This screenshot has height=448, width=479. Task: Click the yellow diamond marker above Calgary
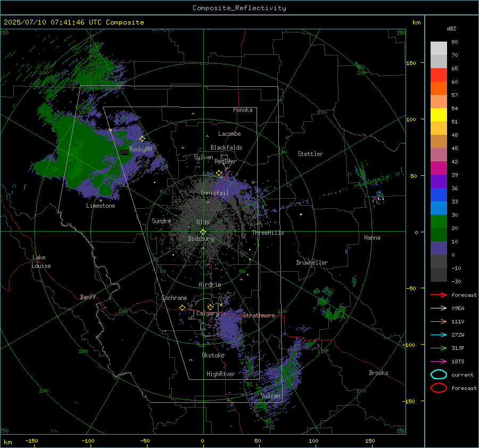click(x=210, y=307)
